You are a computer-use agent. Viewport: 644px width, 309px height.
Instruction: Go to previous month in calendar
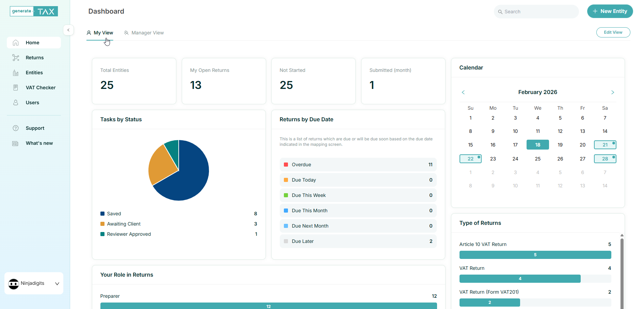463,92
